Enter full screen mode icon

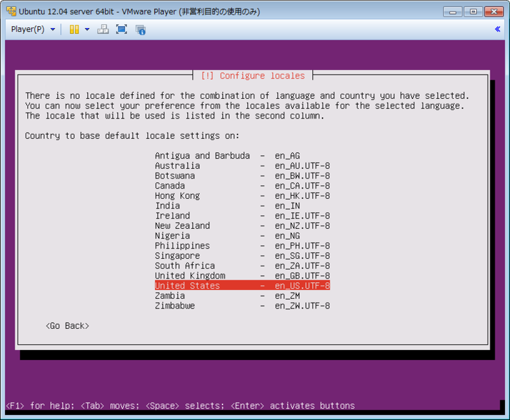(122, 29)
